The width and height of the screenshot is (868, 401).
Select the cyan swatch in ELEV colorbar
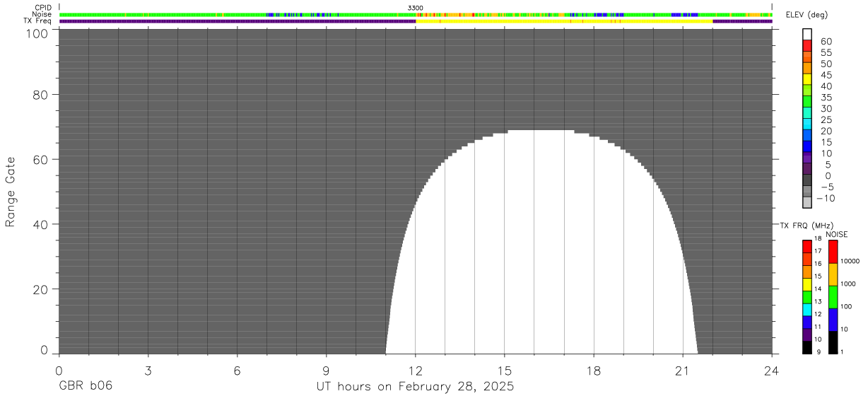(807, 124)
